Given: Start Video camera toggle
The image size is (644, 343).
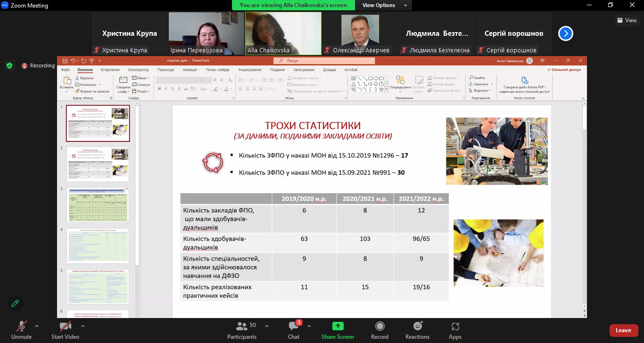Looking at the screenshot, I should tap(65, 326).
